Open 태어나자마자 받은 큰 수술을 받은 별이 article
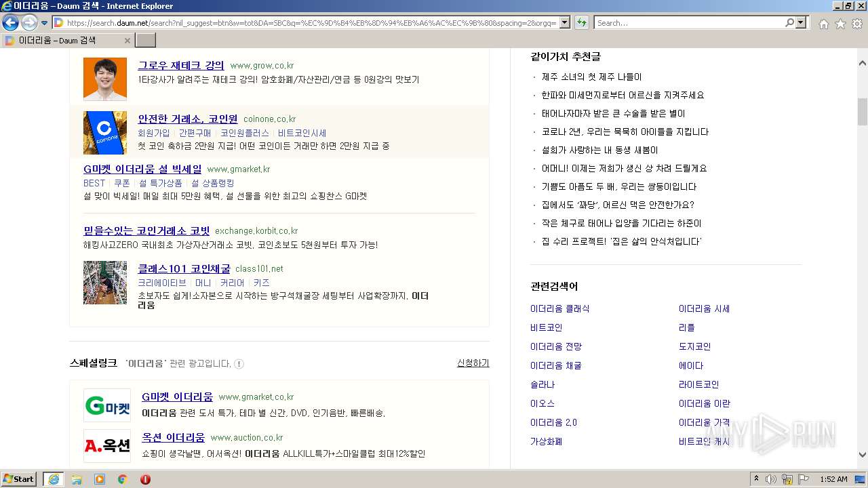Image resolution: width=868 pixels, height=488 pixels. [x=613, y=114]
